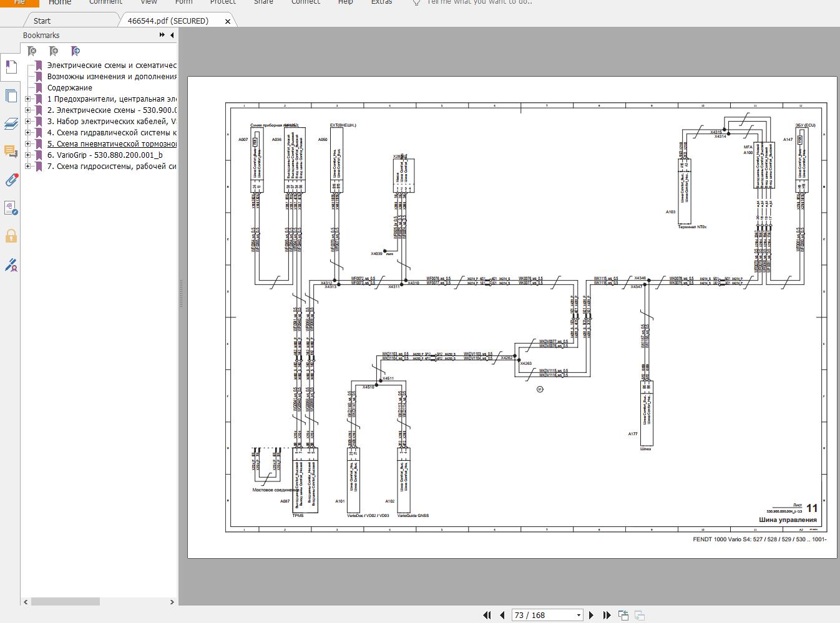840x623 pixels.
Task: Open the File menu
Action: pos(19,2)
